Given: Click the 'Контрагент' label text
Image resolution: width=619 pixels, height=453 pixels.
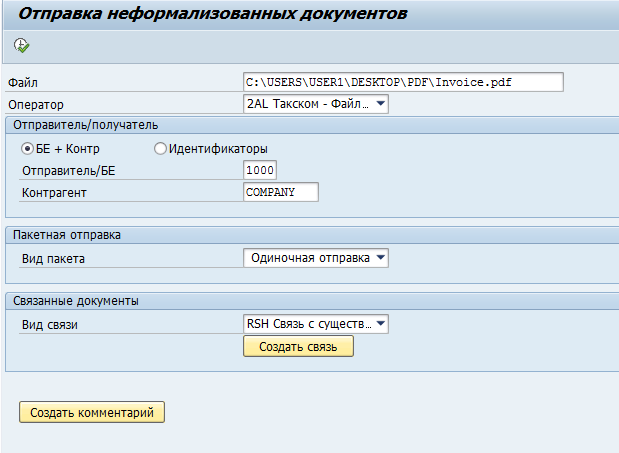Looking at the screenshot, I should [55, 192].
